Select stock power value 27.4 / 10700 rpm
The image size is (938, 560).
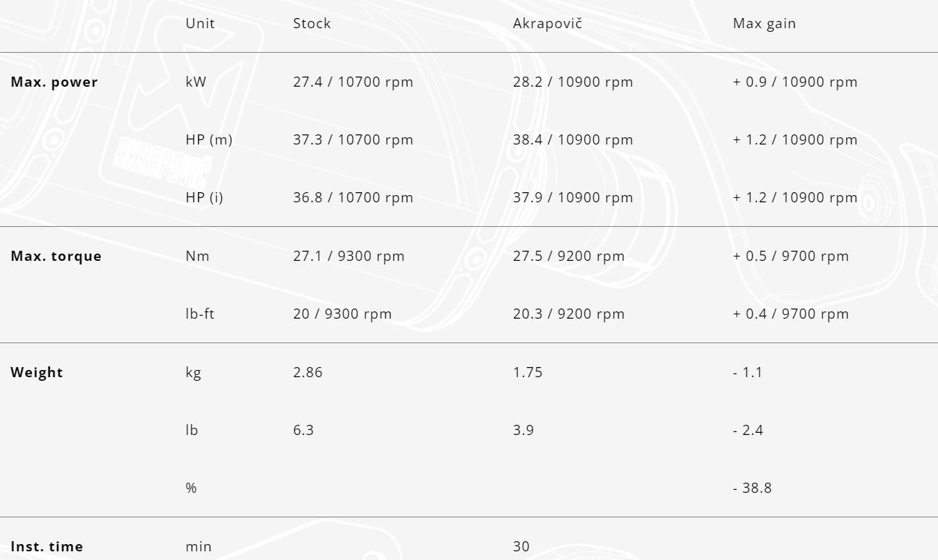point(353,82)
